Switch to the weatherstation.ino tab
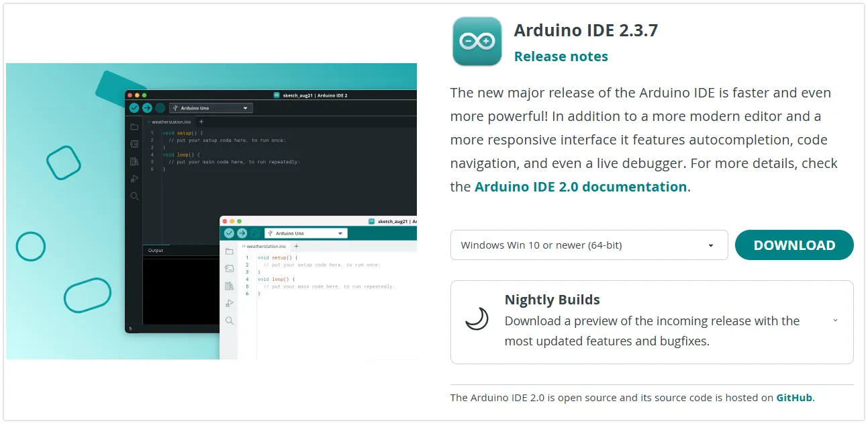This screenshot has width=868, height=424. coord(171,122)
